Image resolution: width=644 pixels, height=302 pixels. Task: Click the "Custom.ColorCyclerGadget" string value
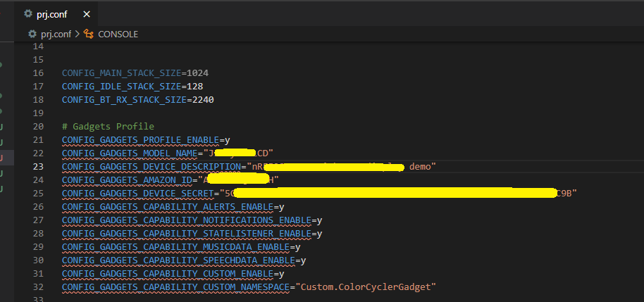pos(366,287)
